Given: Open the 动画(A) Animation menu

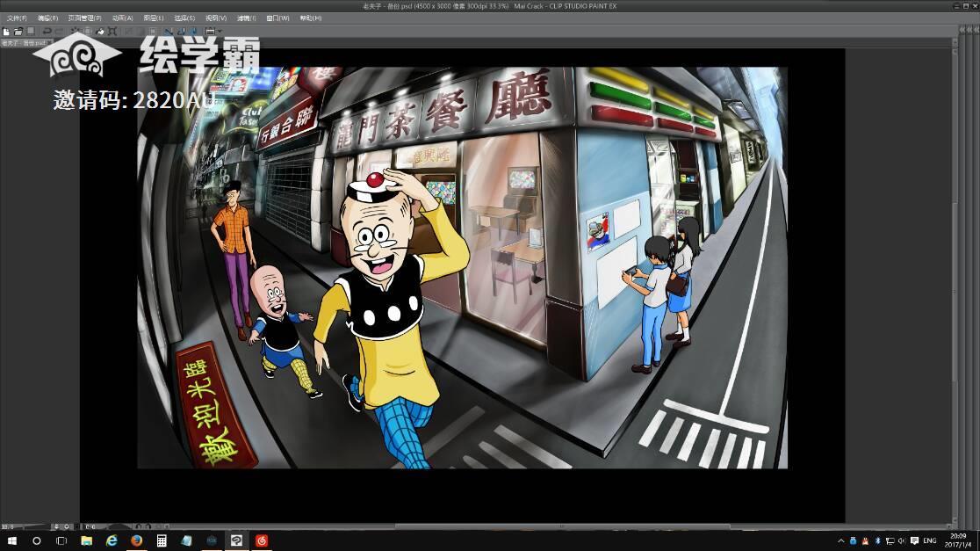Looking at the screenshot, I should pos(123,18).
